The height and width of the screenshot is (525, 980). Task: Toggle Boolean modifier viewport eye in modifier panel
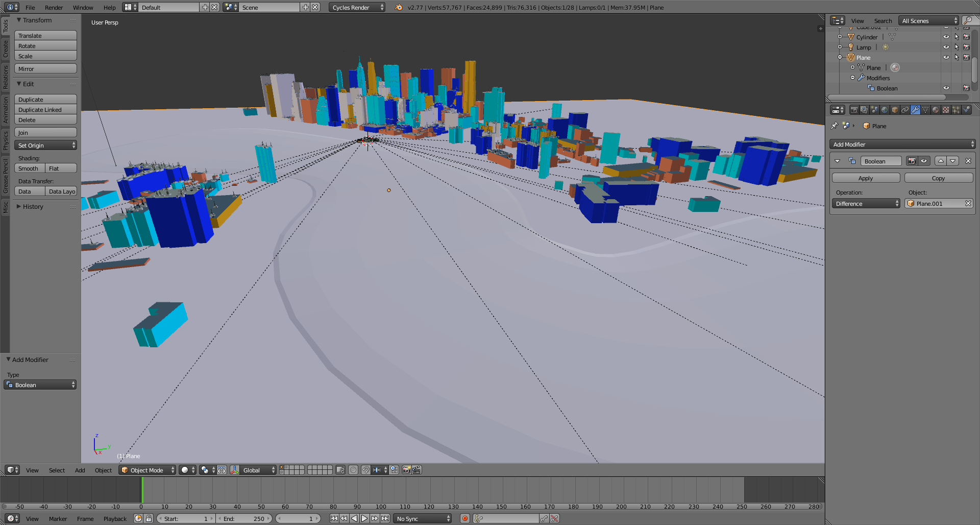point(924,161)
